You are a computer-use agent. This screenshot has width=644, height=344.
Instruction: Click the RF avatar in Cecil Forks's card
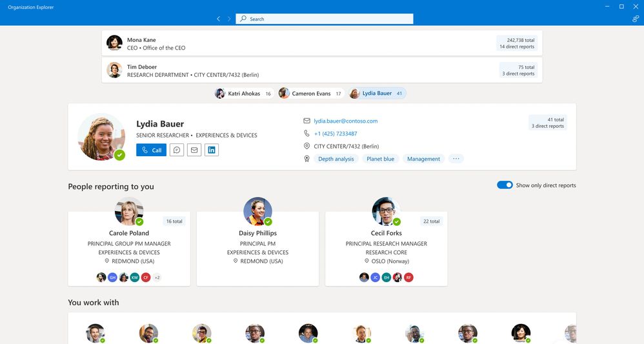click(408, 278)
